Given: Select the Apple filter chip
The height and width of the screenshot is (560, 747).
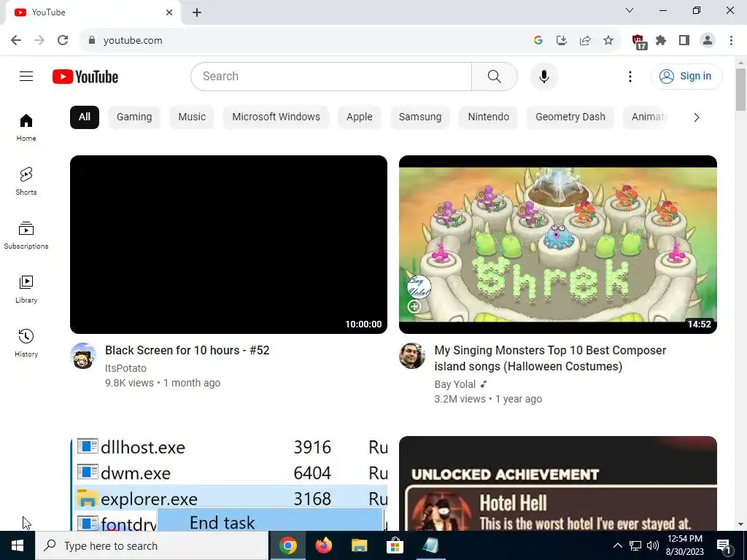Looking at the screenshot, I should point(360,117).
